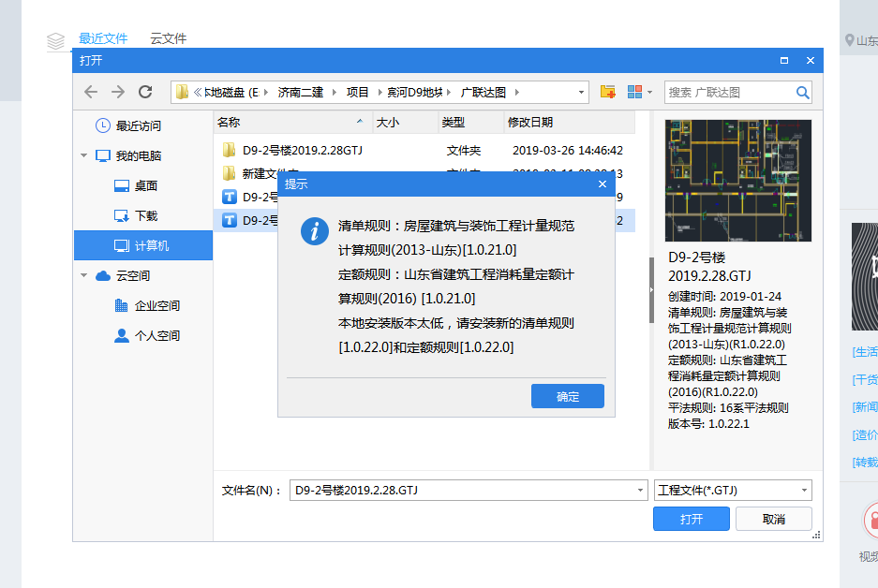This screenshot has height=588, width=878.
Task: Select 我的电脑 in the sidebar
Action: 139,155
